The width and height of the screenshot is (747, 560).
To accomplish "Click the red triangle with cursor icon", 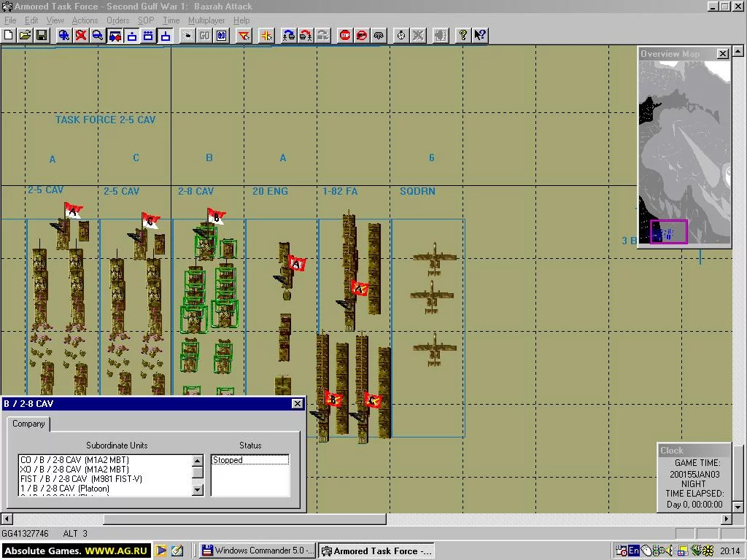I will pyautogui.click(x=244, y=35).
